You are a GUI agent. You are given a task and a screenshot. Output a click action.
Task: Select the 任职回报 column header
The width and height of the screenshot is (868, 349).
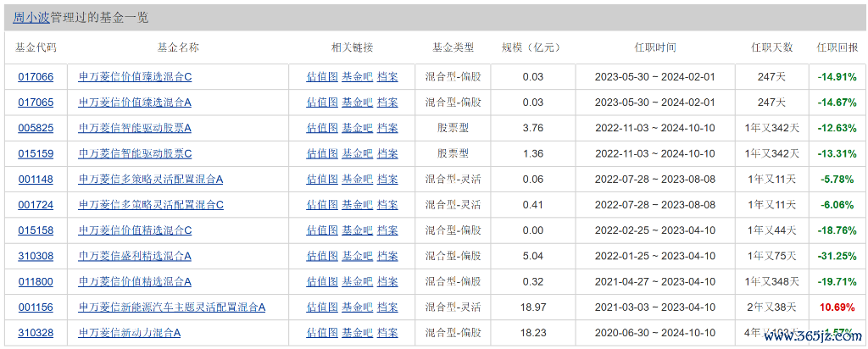[x=837, y=47]
